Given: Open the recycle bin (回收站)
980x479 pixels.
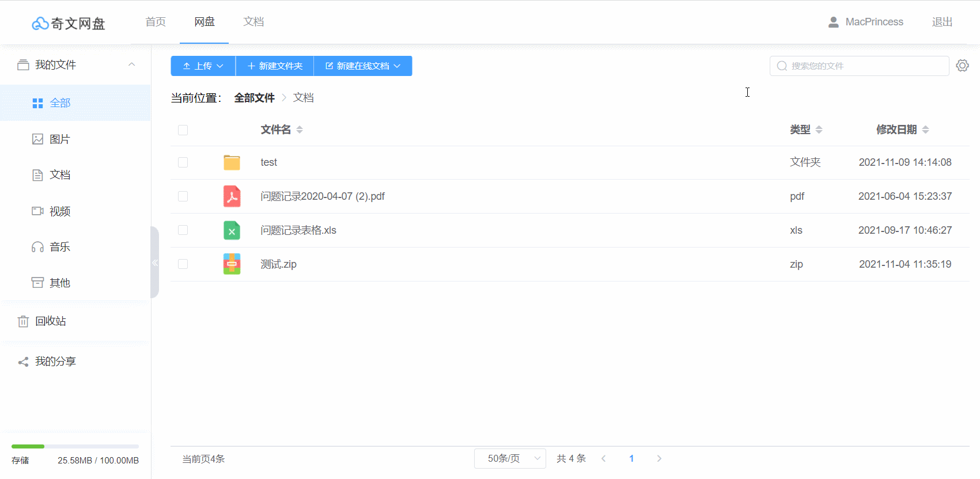Looking at the screenshot, I should [51, 321].
